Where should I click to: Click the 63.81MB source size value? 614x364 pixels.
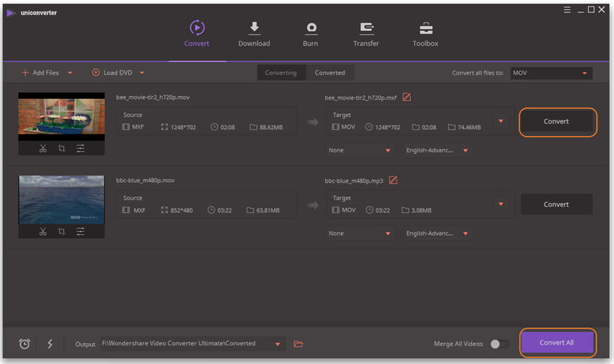[268, 210]
